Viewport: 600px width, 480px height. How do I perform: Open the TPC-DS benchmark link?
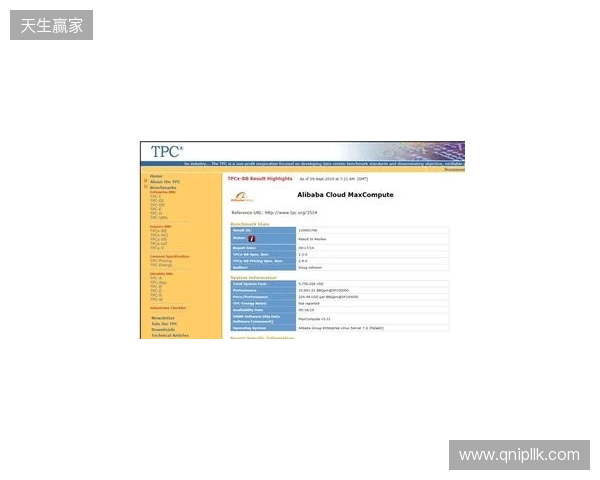click(x=157, y=205)
